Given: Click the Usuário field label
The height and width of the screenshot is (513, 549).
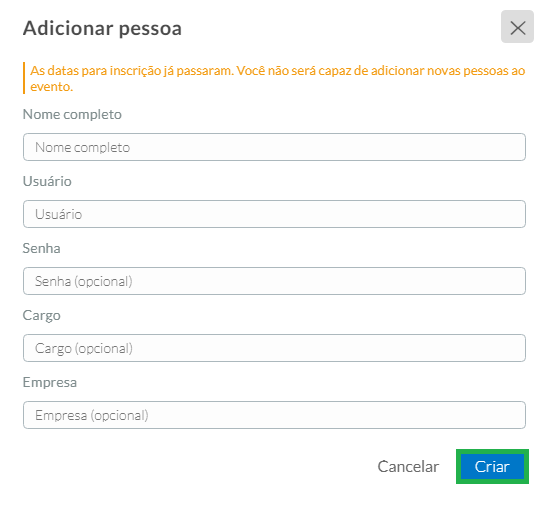Looking at the screenshot, I should (x=47, y=181).
